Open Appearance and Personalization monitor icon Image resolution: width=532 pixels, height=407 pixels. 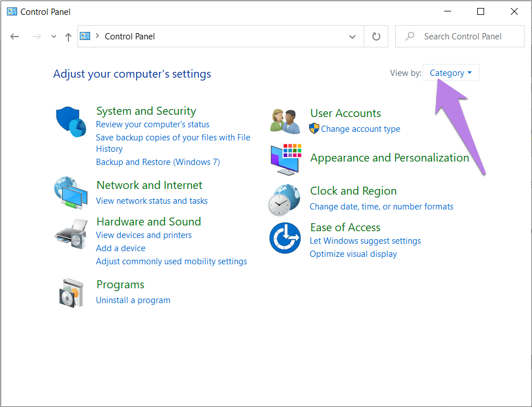click(285, 159)
